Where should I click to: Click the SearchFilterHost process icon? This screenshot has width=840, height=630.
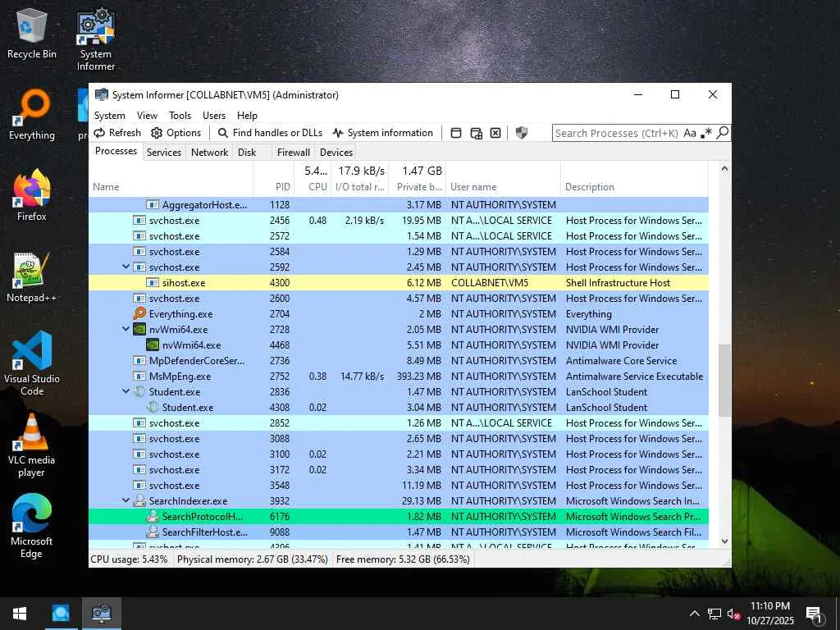[x=153, y=532]
